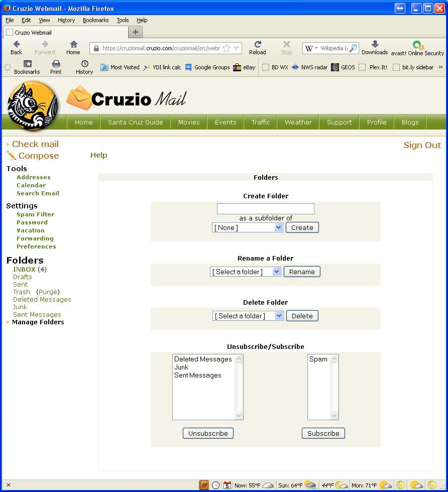This screenshot has width=448, height=492.
Task: Open Spam Filter settings link
Action: [x=35, y=214]
